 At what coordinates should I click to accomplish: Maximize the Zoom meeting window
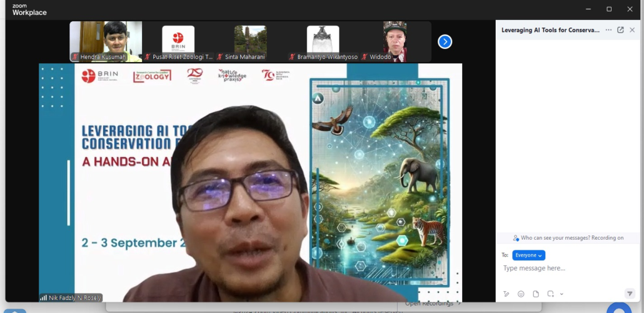click(x=609, y=9)
